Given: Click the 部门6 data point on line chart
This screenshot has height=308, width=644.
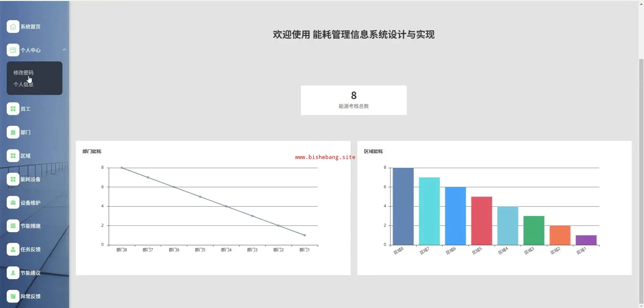Looking at the screenshot, I should coord(174,187).
